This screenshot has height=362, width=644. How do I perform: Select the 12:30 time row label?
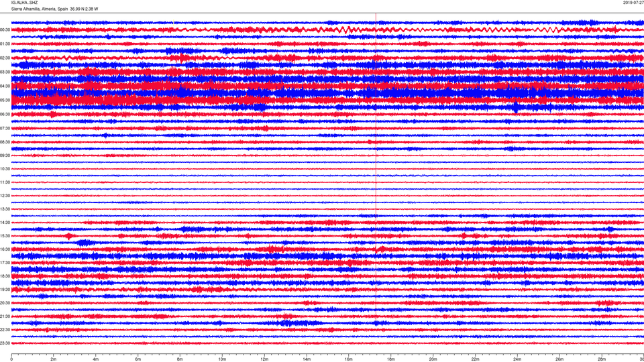click(x=5, y=196)
